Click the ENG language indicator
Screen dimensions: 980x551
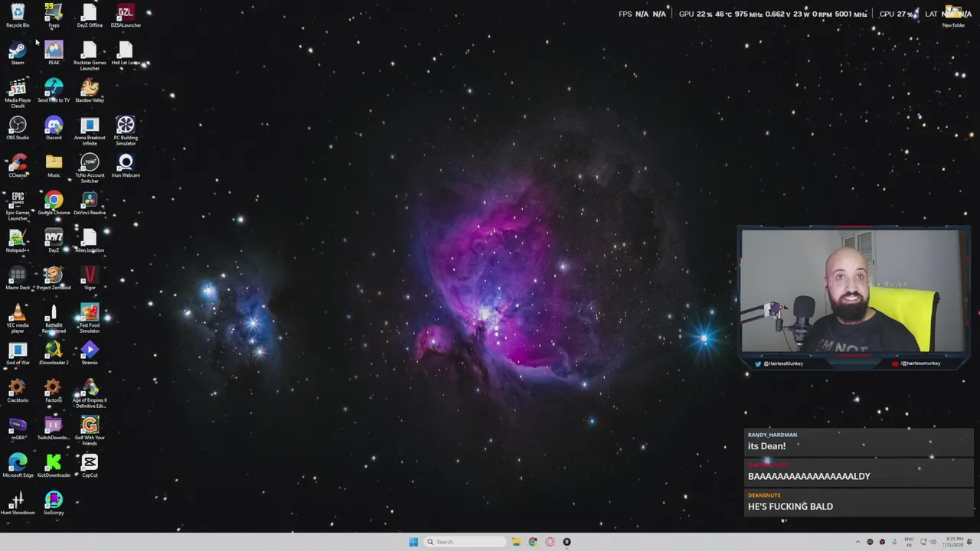[909, 542]
